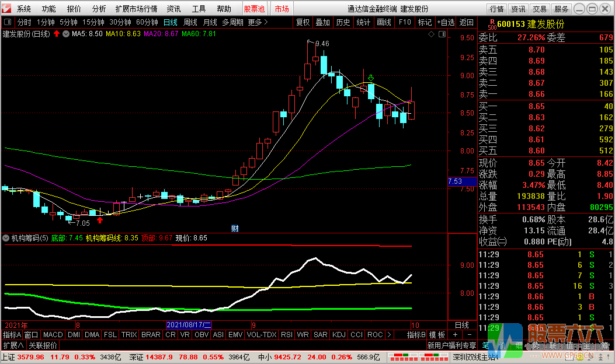The height and width of the screenshot is (364, 615).
Task: Click the diamond icon at chart top-right
Action: (x=431, y=34)
